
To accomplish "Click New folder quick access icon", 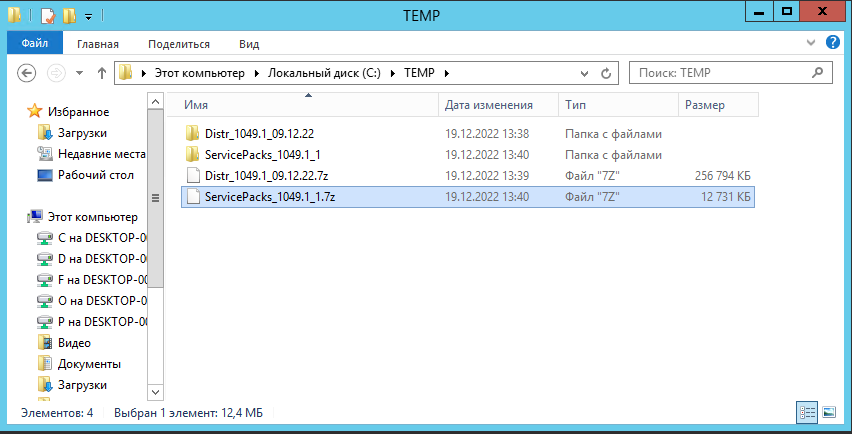I will click(70, 16).
